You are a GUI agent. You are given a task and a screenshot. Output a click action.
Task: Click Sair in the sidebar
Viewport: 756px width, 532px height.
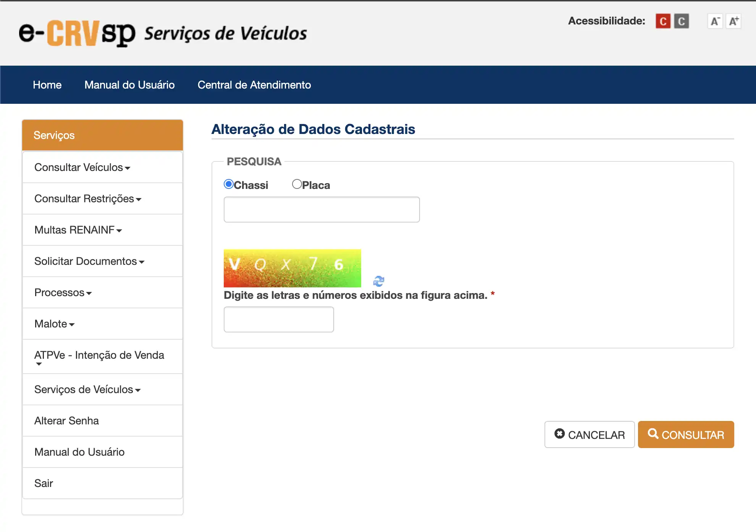tap(44, 484)
